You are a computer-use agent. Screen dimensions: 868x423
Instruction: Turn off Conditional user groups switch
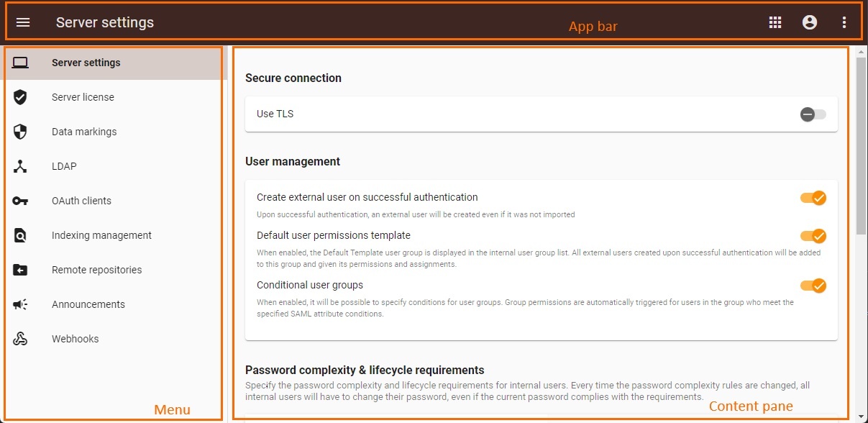(x=813, y=286)
